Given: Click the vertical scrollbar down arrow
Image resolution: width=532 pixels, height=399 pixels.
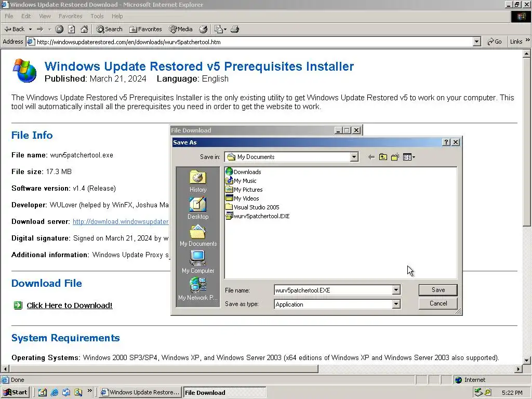Looking at the screenshot, I should tap(527, 360).
